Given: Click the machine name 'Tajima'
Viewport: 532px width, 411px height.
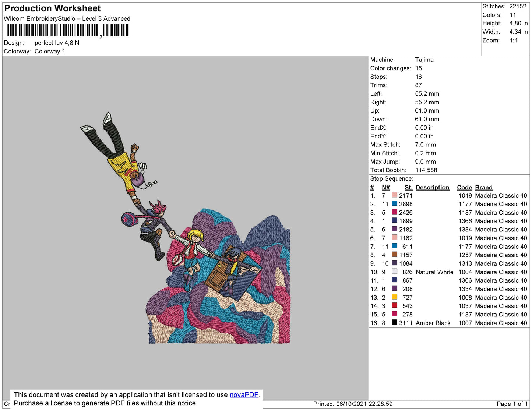Looking at the screenshot, I should click(424, 60).
